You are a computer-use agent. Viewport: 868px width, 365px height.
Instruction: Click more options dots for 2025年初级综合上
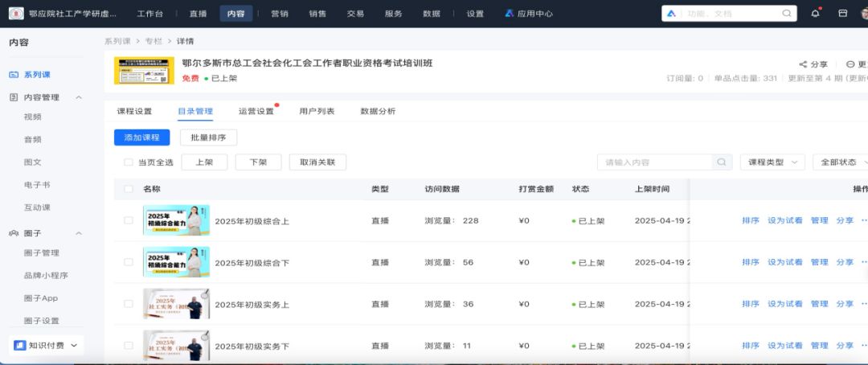point(864,220)
